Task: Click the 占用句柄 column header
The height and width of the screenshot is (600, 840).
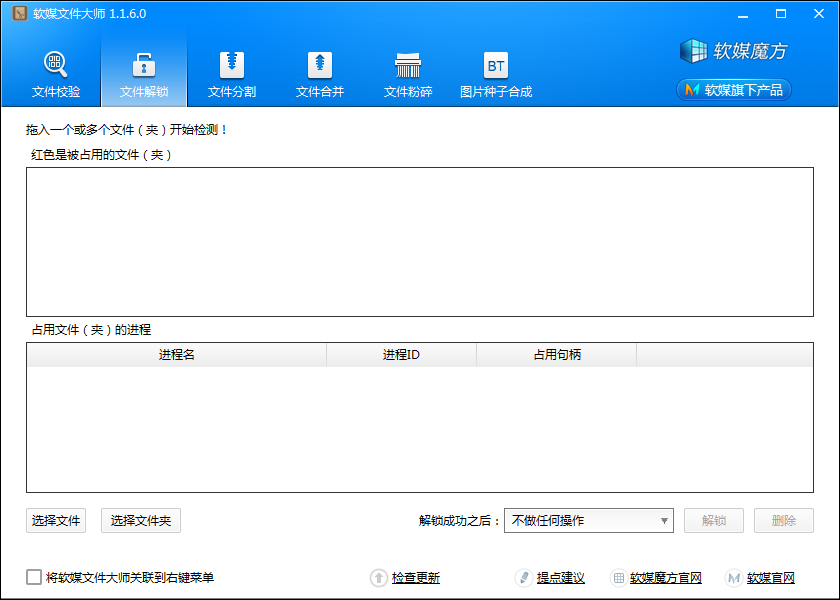Action: click(x=557, y=355)
